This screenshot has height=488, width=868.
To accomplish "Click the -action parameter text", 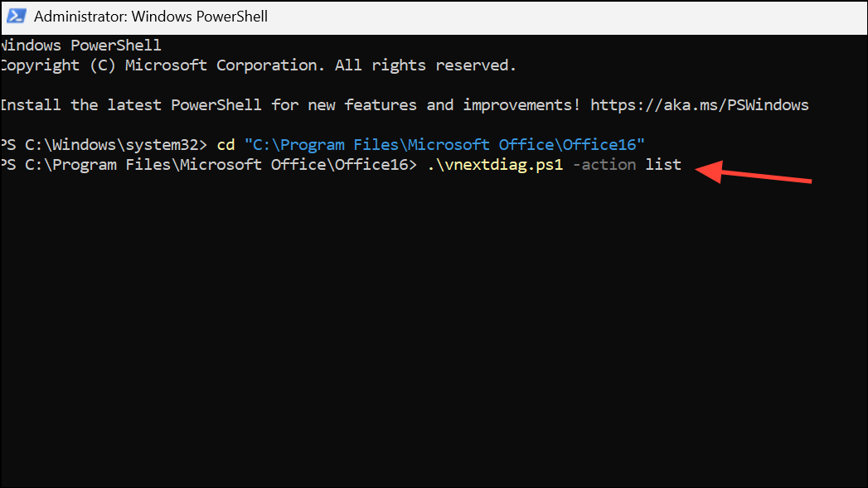I will (604, 165).
